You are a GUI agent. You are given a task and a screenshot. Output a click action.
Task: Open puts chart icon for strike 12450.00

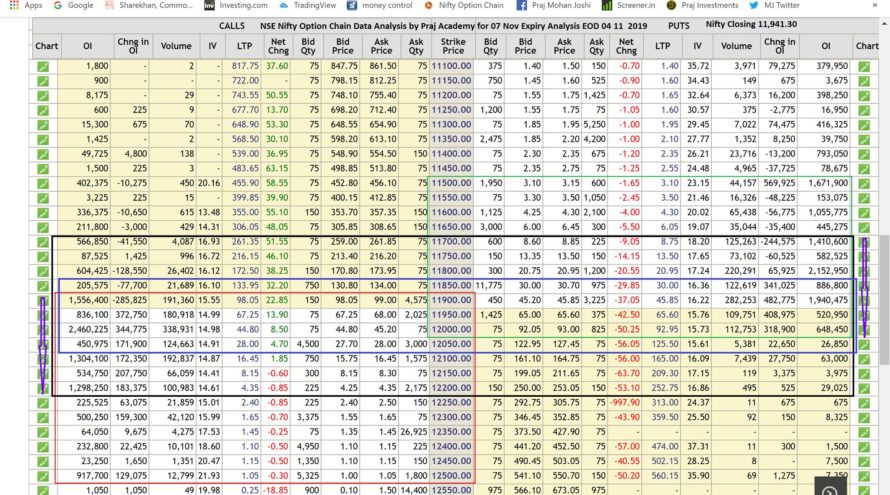(864, 462)
